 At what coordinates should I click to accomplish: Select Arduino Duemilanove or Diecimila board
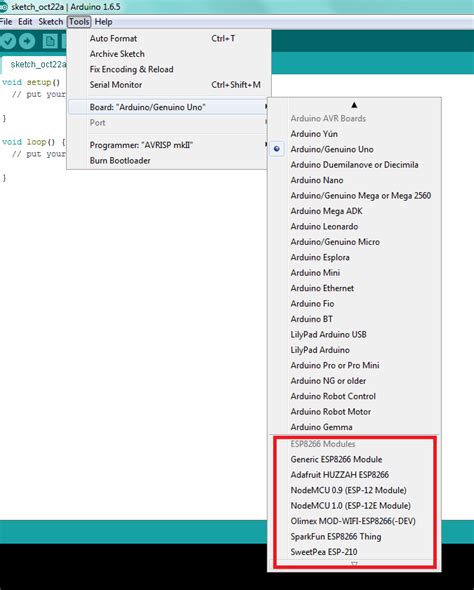coord(355,164)
